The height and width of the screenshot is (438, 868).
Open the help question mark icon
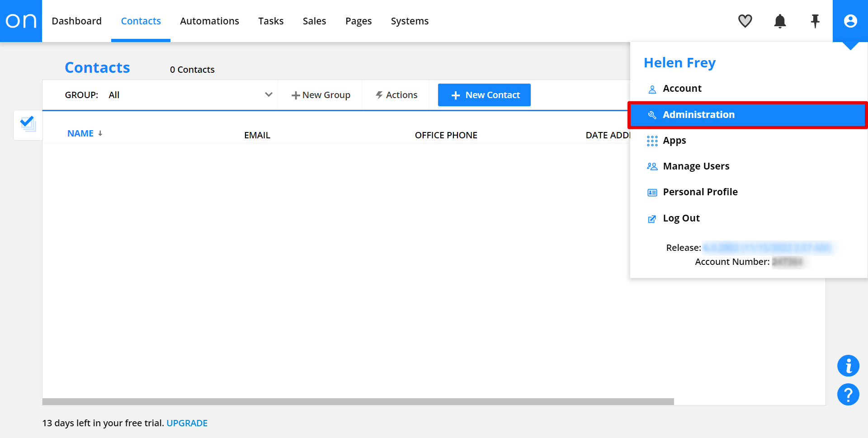(x=848, y=395)
